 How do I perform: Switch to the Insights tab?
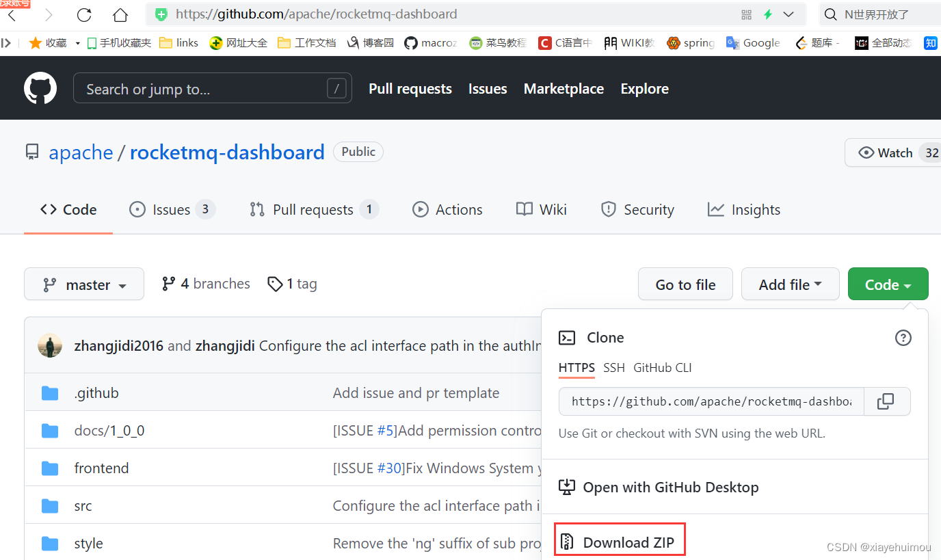point(744,210)
